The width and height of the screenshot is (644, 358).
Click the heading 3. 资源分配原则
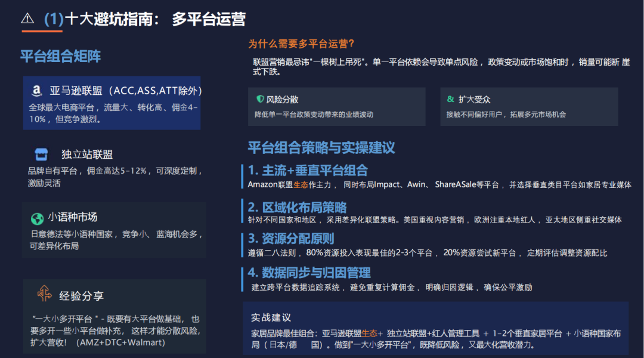tap(291, 239)
